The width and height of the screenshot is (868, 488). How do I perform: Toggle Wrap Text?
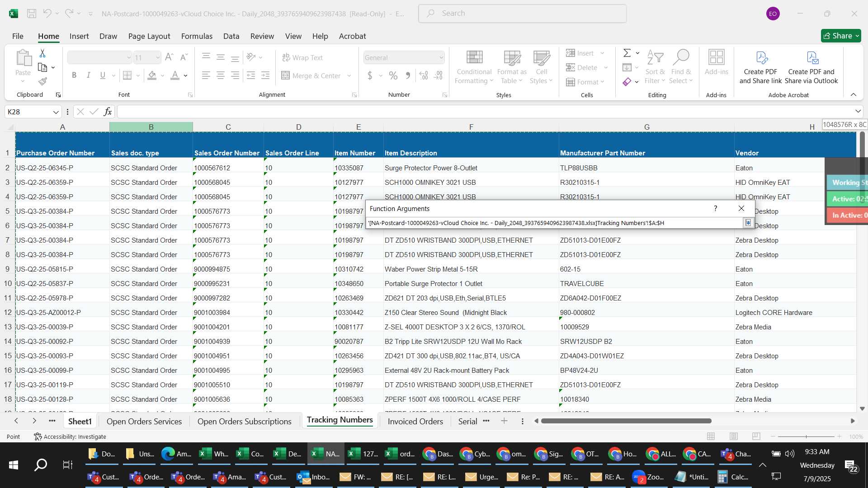tap(302, 57)
